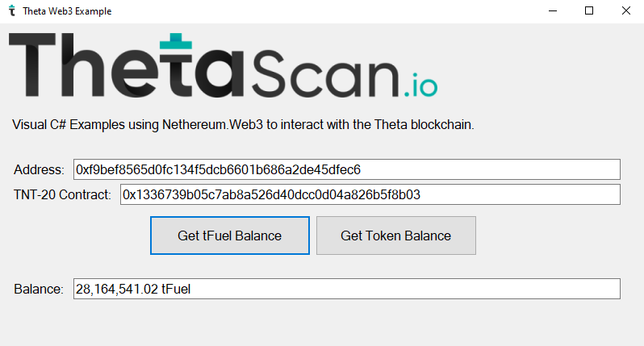Click the "TNT-20 Contract:" label

pyautogui.click(x=62, y=195)
